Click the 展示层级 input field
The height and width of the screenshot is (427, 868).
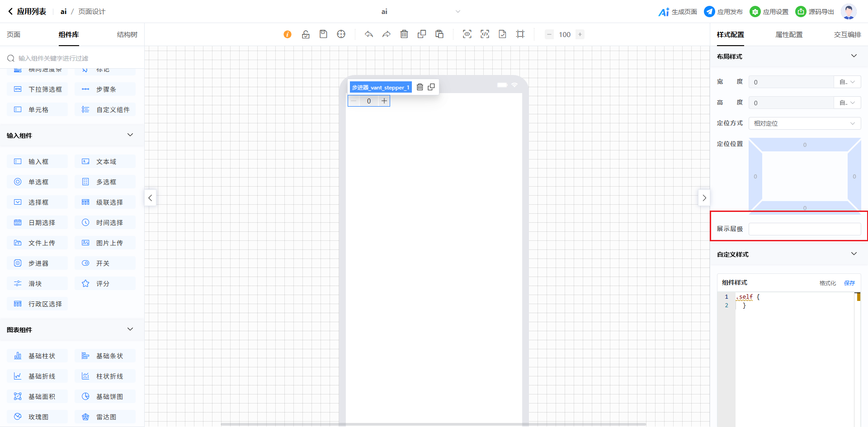(x=804, y=229)
